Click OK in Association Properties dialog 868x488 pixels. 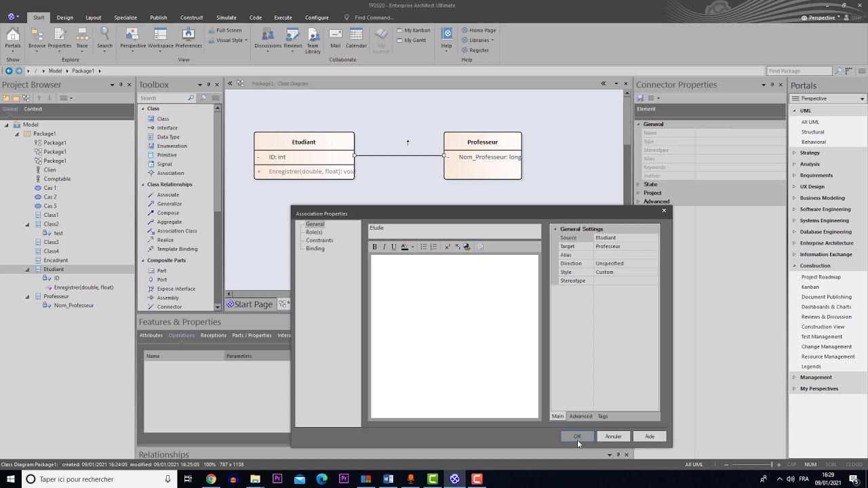[x=577, y=436]
